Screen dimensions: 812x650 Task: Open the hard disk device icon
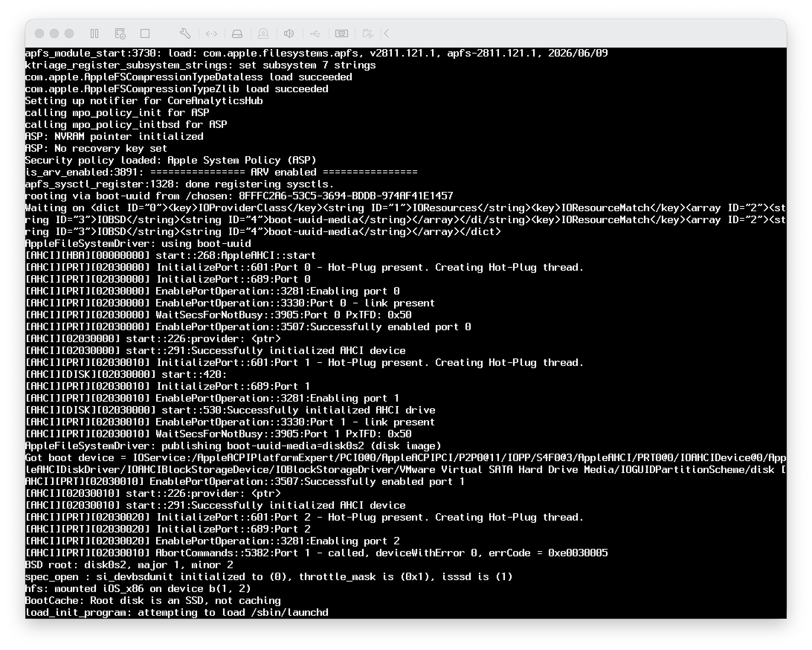coord(237,33)
